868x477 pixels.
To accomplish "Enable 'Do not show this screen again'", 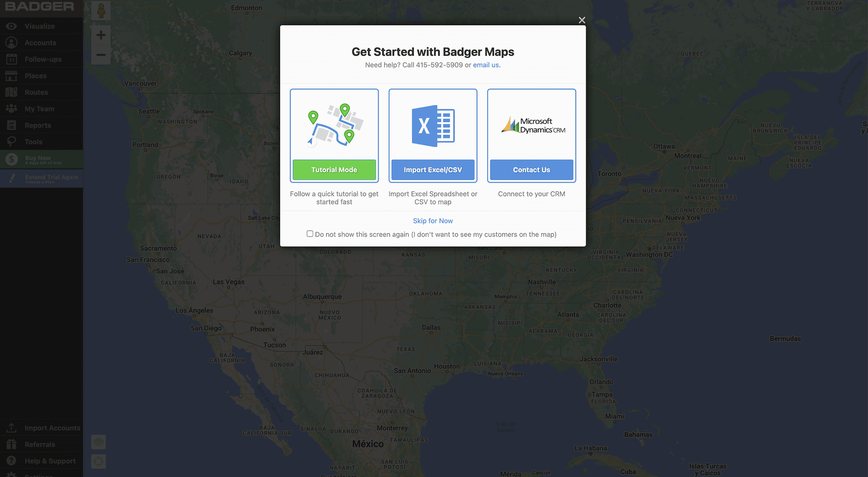I will point(310,234).
